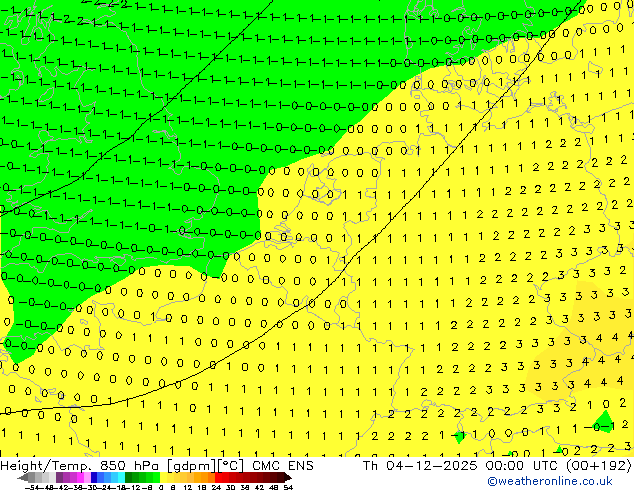Click the 'Height/Temp. 850 hPa' title text
The image size is (634, 490).
coord(78,465)
